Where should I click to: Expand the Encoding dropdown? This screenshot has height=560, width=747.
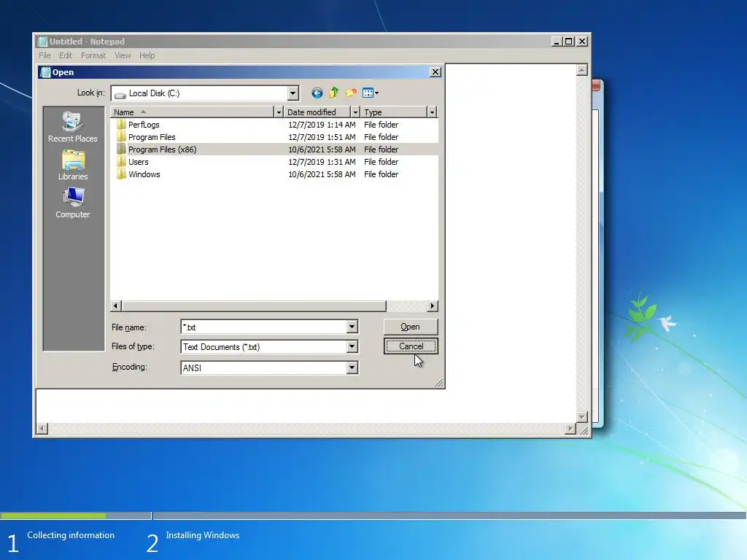coord(352,367)
